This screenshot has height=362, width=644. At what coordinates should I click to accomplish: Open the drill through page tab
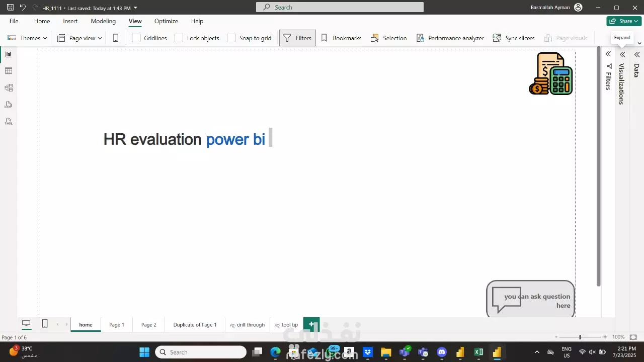247,325
